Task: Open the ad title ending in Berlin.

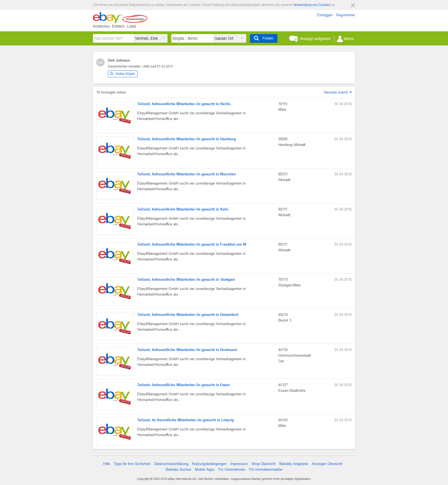Action: click(184, 104)
